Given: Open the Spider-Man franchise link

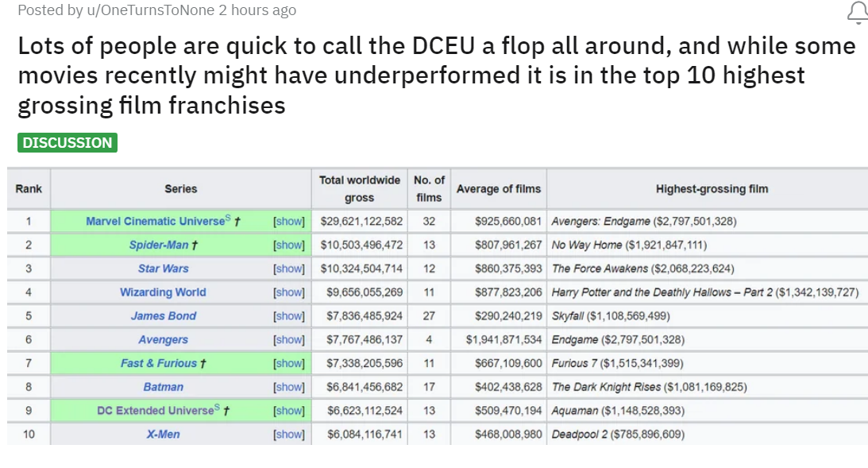Looking at the screenshot, I should tap(156, 245).
